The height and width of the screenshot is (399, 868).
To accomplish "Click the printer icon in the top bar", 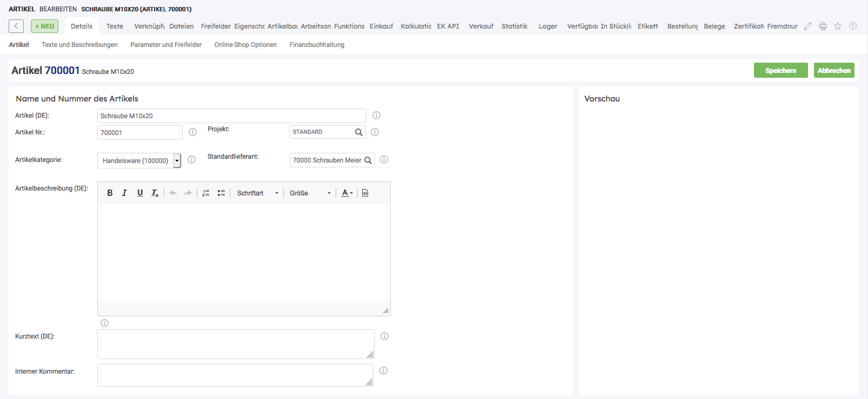I will [823, 26].
